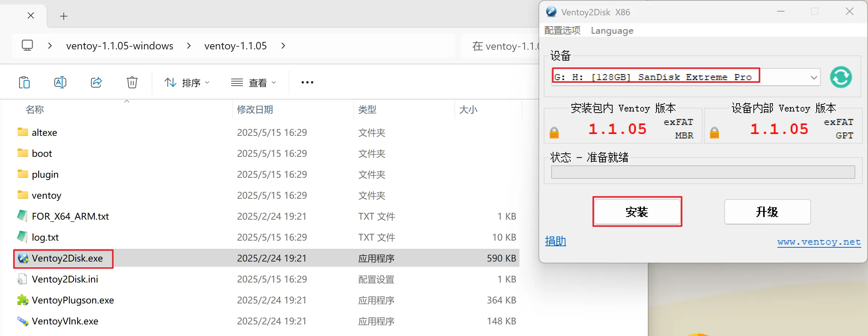Select Ventoy2Disk.ini file icon

coord(22,279)
